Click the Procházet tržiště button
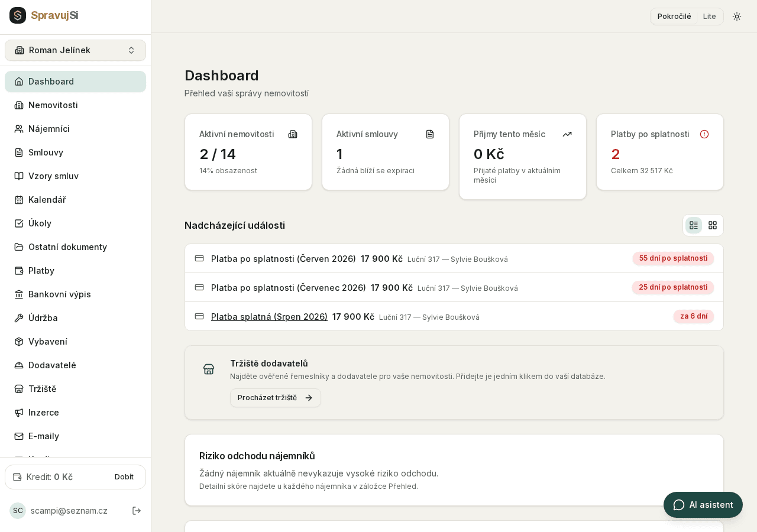 coord(276,398)
